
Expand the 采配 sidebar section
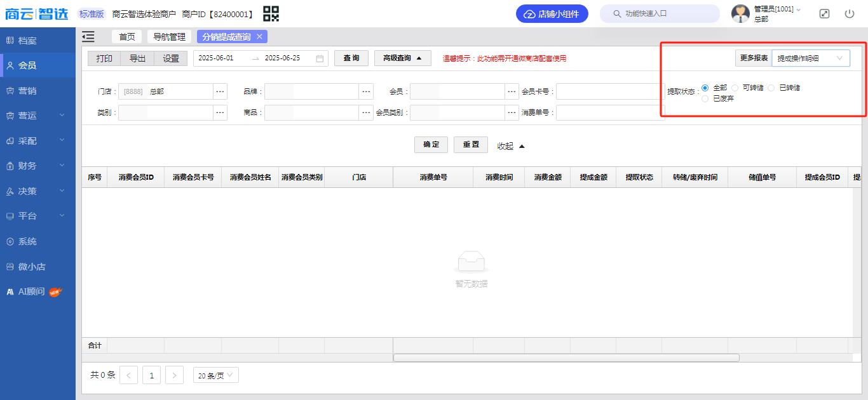click(37, 141)
